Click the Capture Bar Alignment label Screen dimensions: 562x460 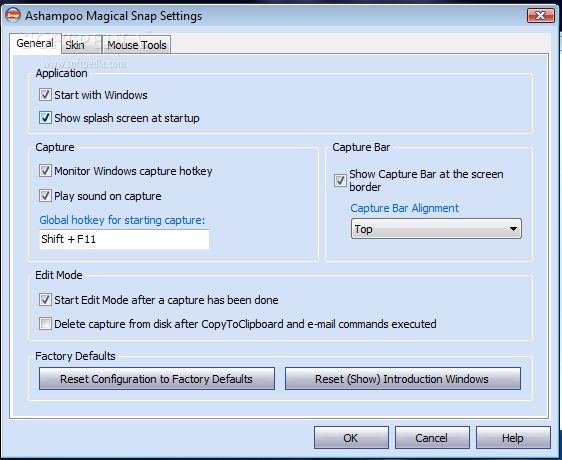[404, 208]
